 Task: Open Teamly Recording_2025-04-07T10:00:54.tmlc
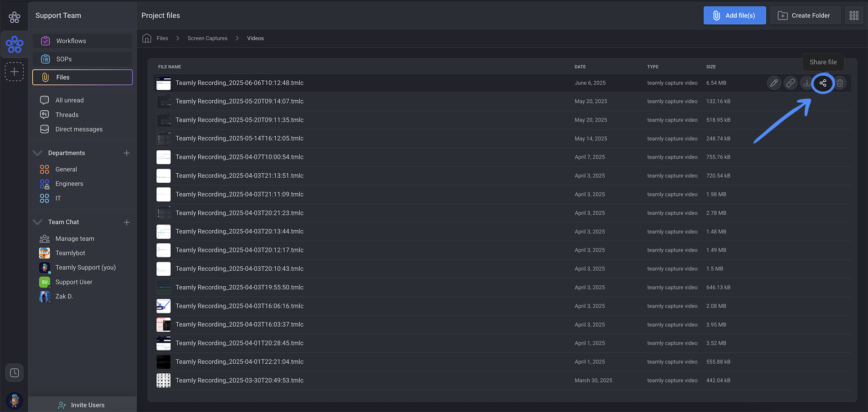240,157
